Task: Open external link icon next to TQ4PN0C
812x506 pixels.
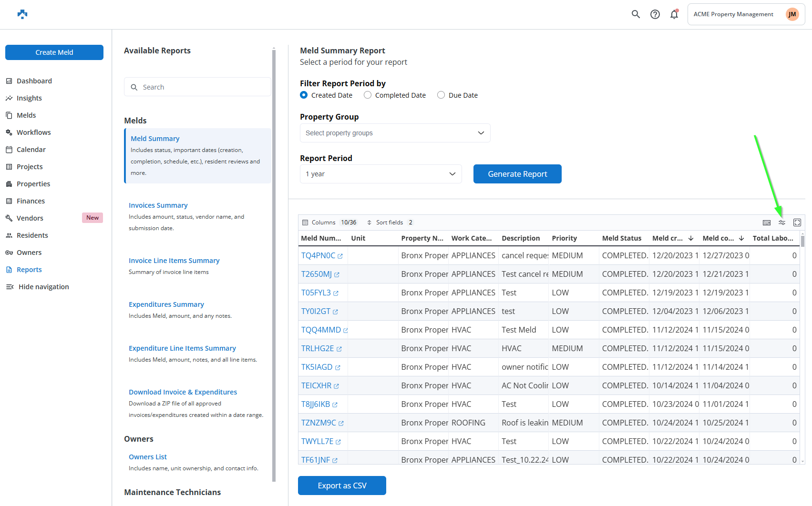Action: click(340, 256)
